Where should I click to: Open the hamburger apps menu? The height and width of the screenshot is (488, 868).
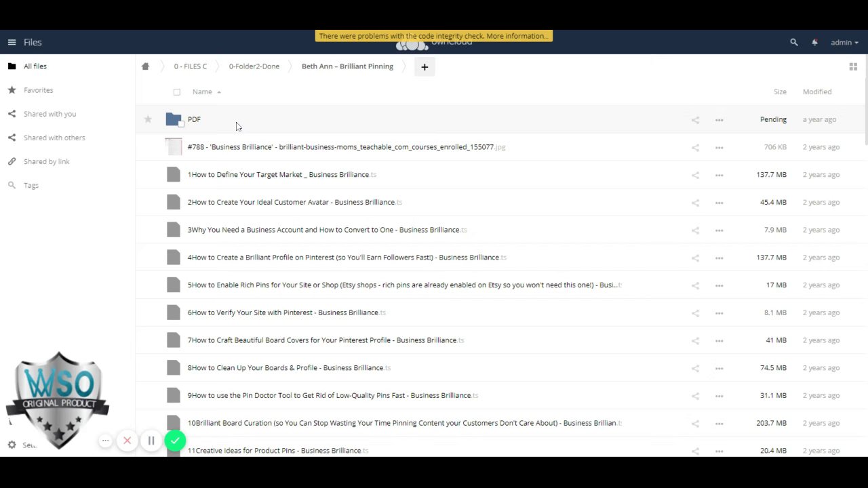tap(12, 42)
